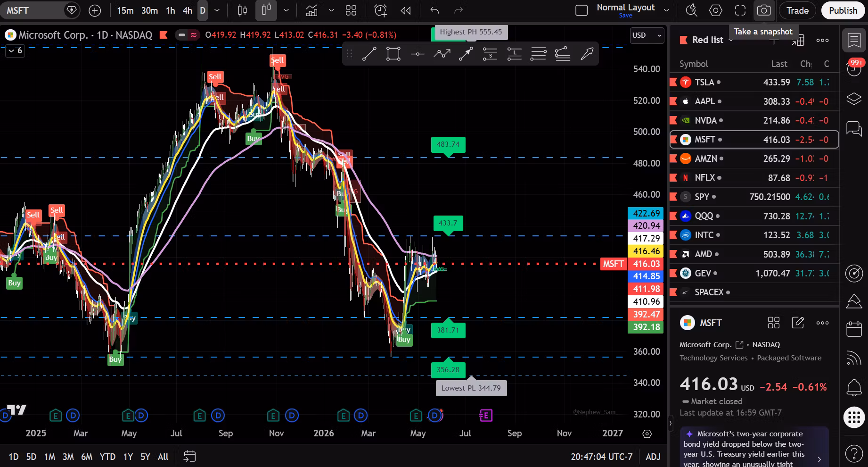Screen dimensions: 868x467
Task: Switch chart range to 6M
Action: [87, 457]
